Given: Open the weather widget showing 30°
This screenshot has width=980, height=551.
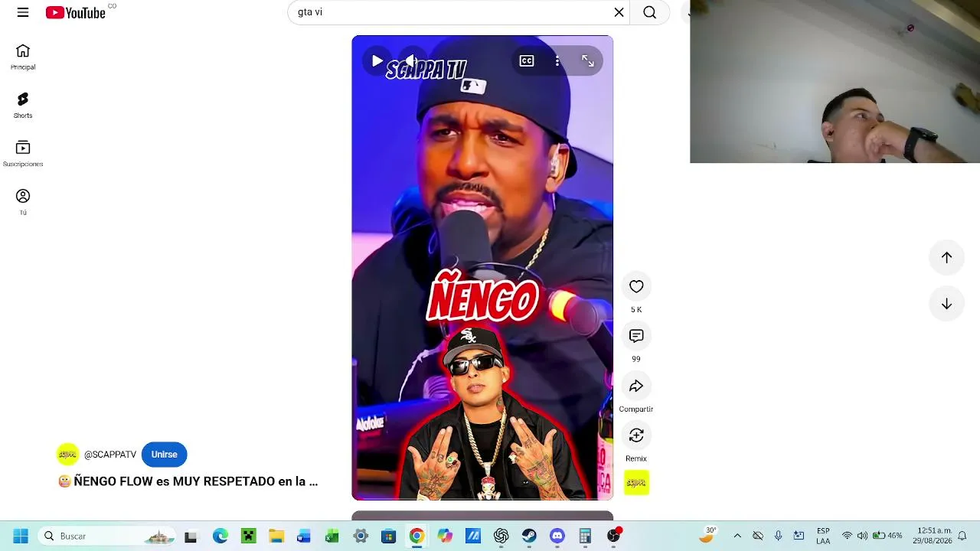Looking at the screenshot, I should tap(707, 536).
